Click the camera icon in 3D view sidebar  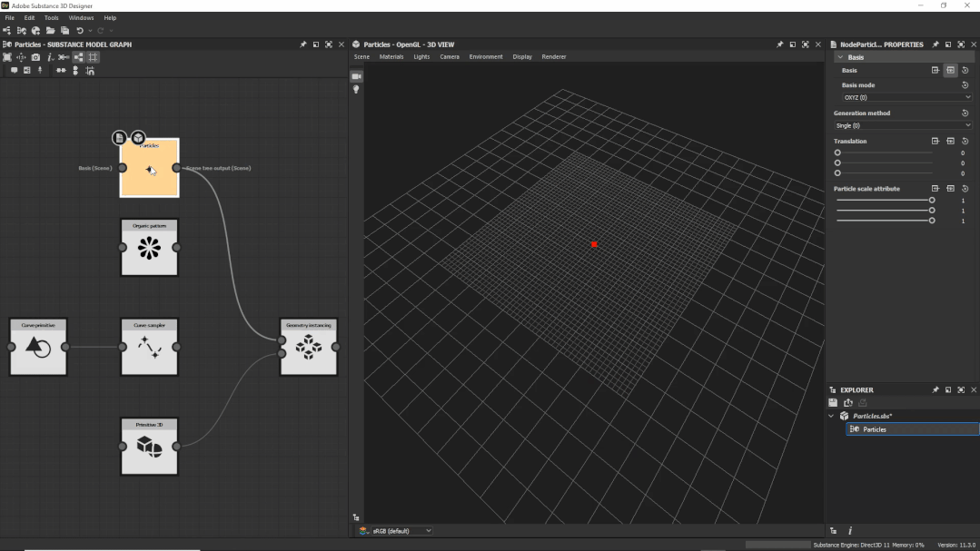(x=356, y=76)
